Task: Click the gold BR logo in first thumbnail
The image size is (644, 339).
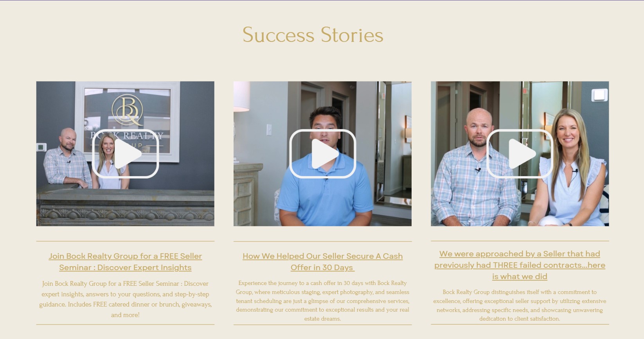Action: [x=127, y=109]
